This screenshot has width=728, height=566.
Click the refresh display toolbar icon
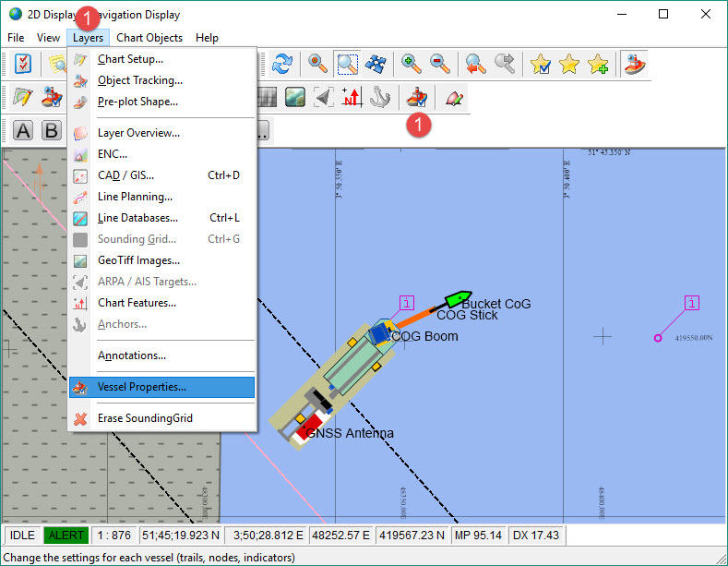coord(282,64)
